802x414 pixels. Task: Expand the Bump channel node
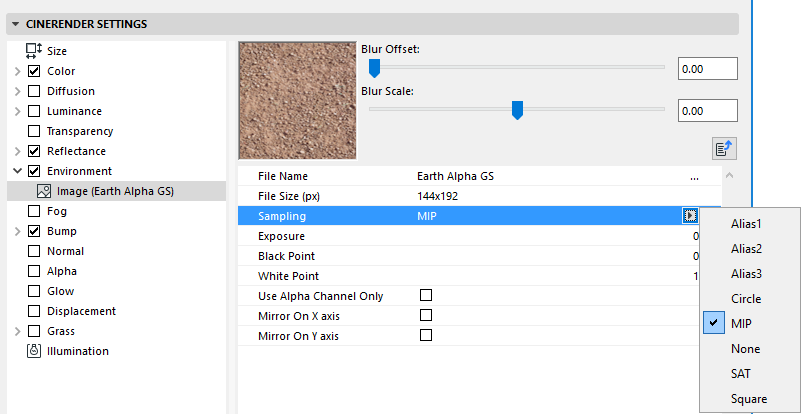click(17, 231)
